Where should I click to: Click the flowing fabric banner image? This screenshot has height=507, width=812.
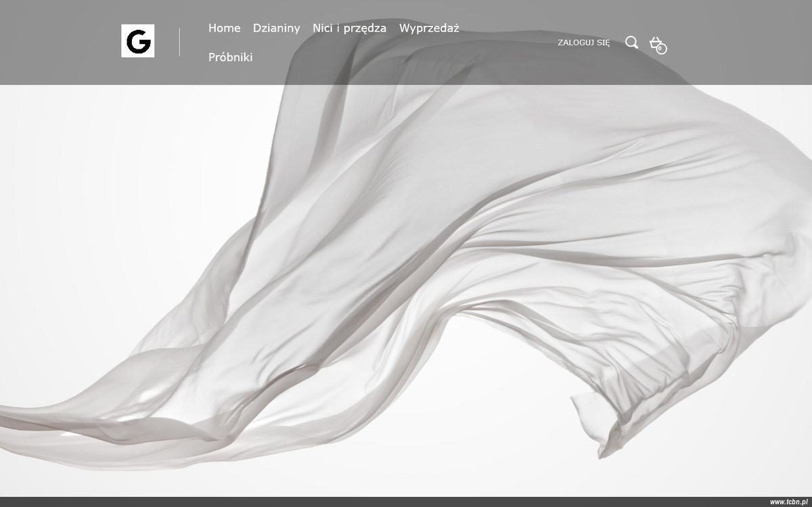click(406, 248)
